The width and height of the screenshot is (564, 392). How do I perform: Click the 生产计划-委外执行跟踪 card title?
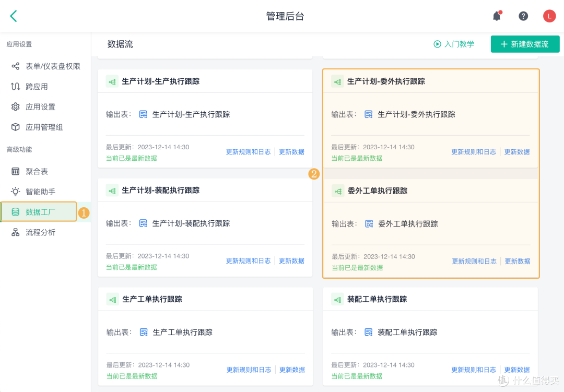tap(386, 81)
